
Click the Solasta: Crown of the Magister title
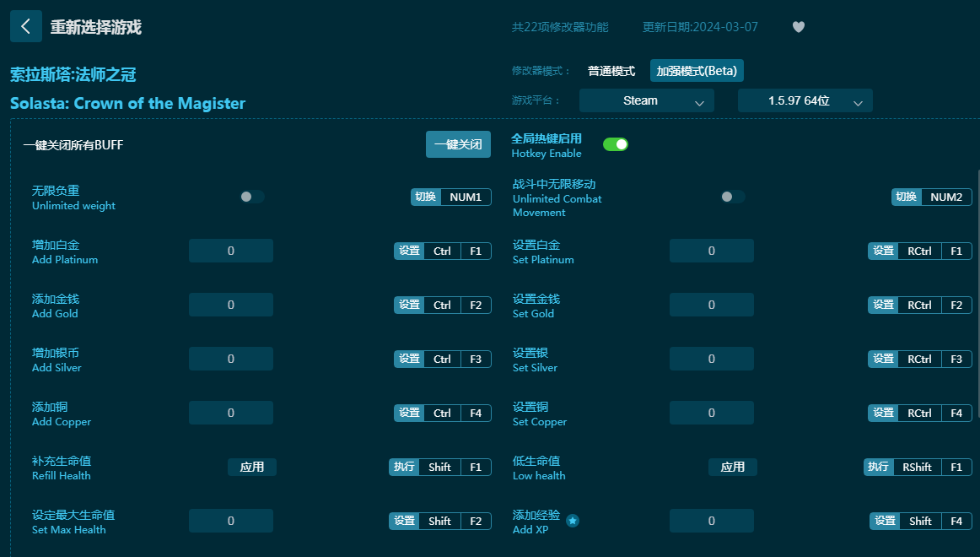pos(127,103)
